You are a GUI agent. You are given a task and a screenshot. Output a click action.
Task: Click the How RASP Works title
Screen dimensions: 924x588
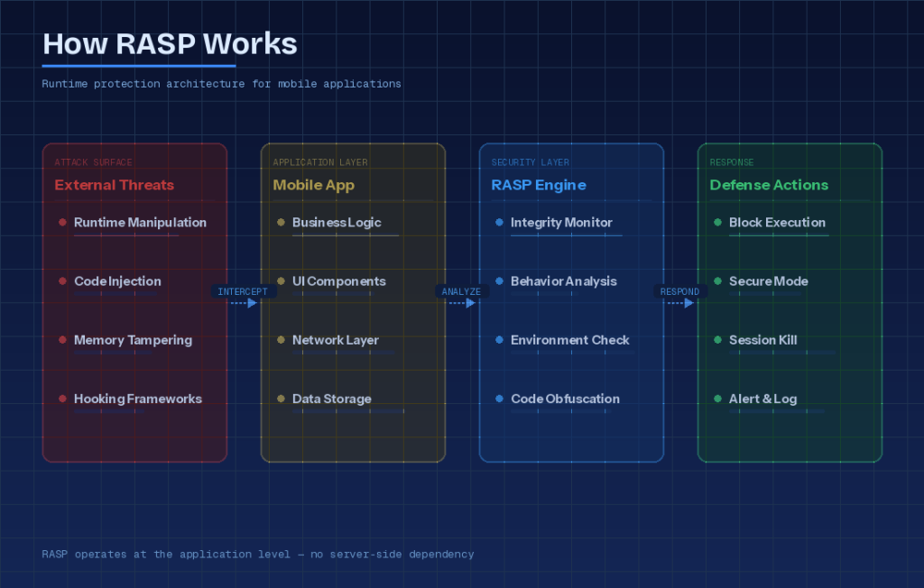(x=170, y=44)
